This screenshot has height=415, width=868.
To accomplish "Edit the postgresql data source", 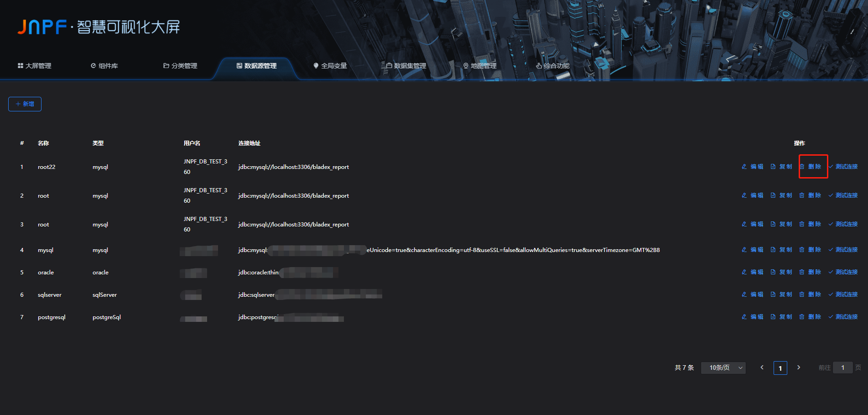I will (x=753, y=317).
